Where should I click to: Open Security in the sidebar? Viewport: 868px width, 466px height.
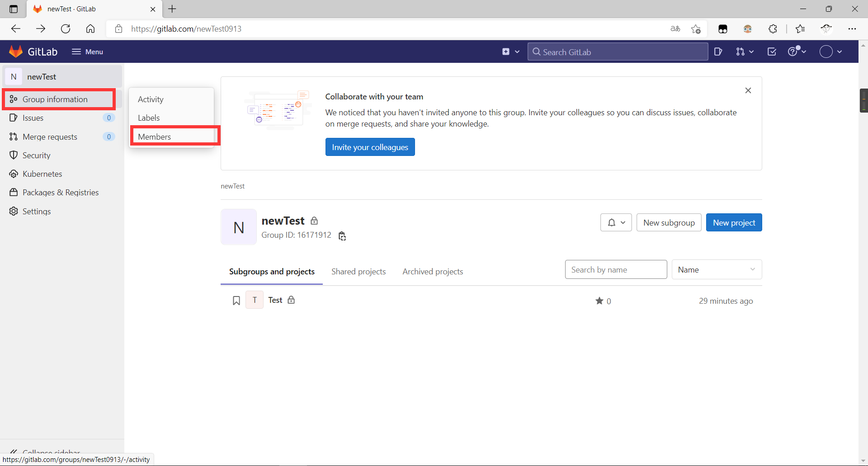(x=62, y=155)
